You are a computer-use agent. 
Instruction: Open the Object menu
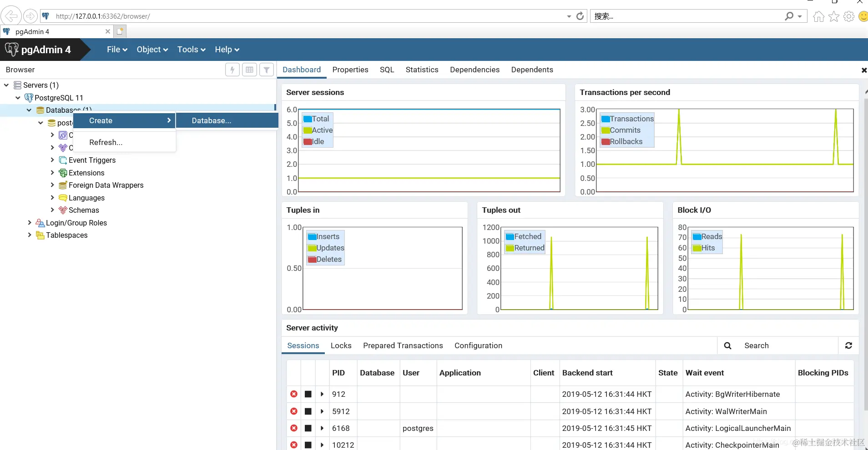(x=152, y=50)
